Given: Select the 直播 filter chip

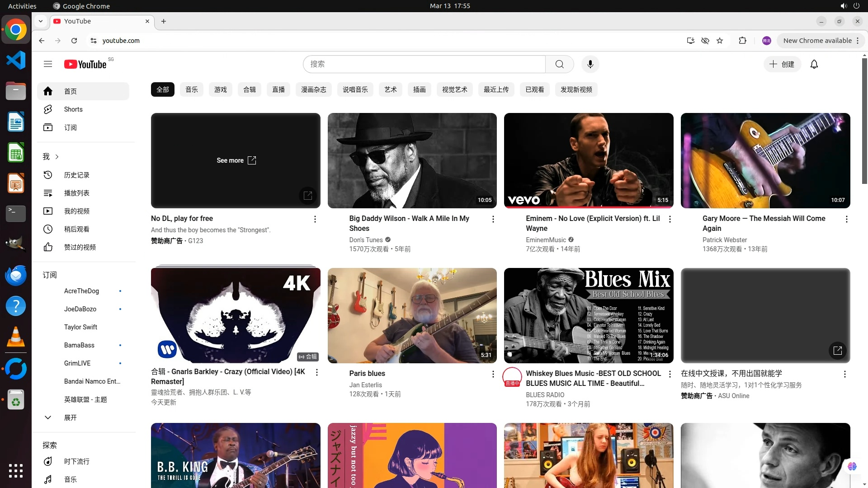Looking at the screenshot, I should (x=278, y=89).
